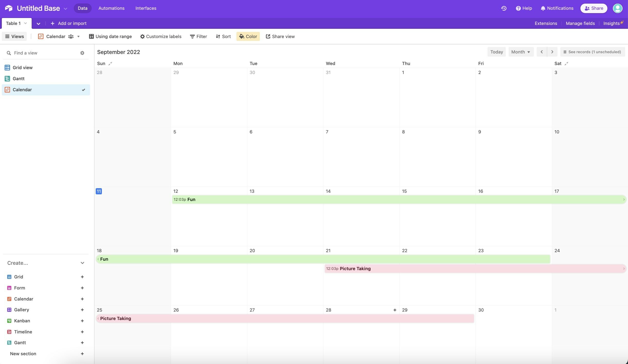Screen dimensions: 628x364
Task: Open Notifications bell
Action: 557,8
